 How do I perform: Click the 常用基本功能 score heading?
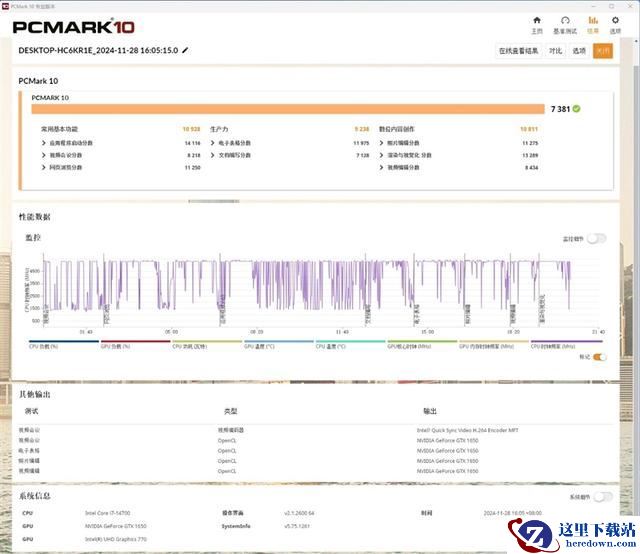[59, 129]
